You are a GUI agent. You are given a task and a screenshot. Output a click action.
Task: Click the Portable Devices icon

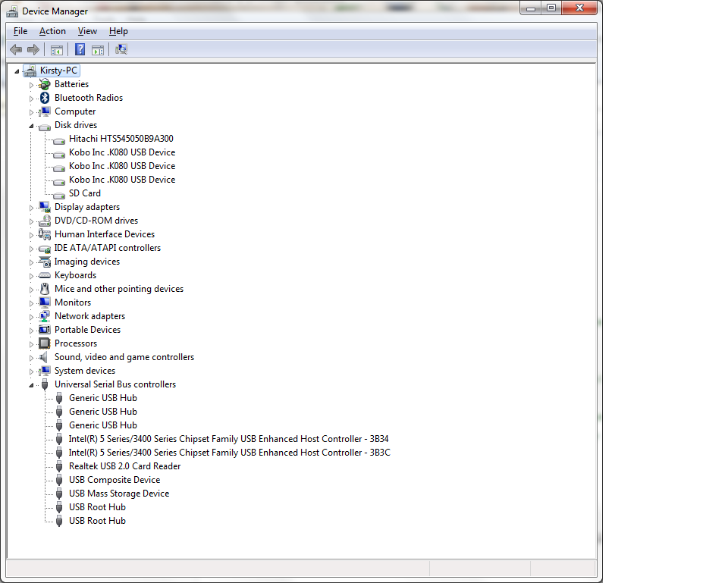45,330
